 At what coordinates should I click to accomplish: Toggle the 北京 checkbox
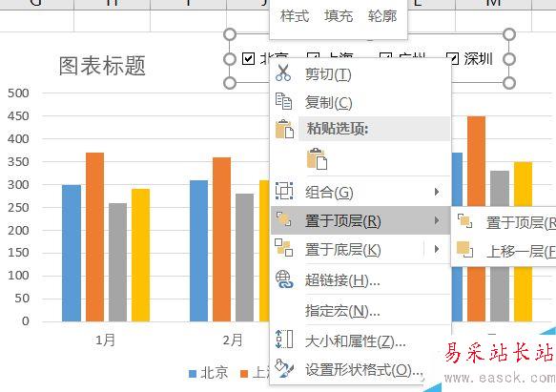pos(248,58)
